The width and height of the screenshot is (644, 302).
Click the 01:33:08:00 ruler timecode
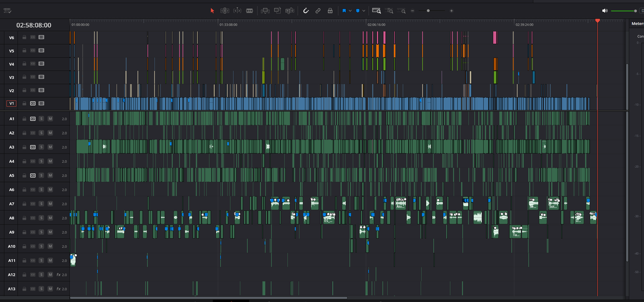point(228,25)
